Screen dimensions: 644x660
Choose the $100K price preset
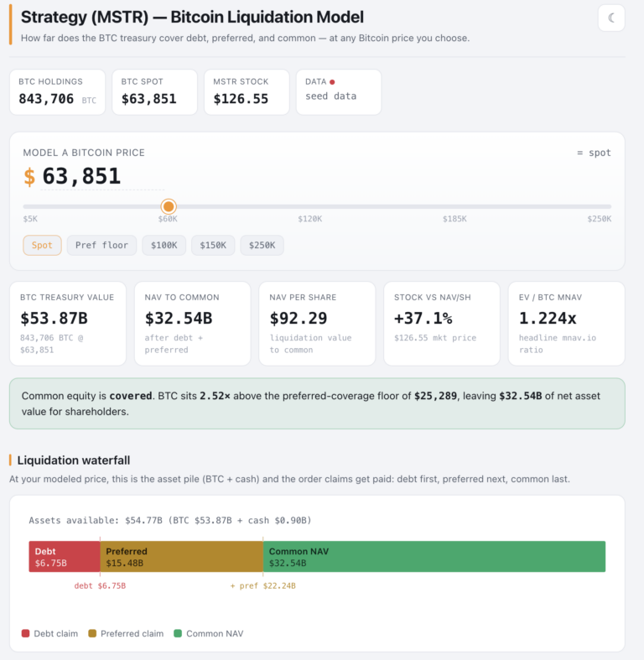coord(164,245)
